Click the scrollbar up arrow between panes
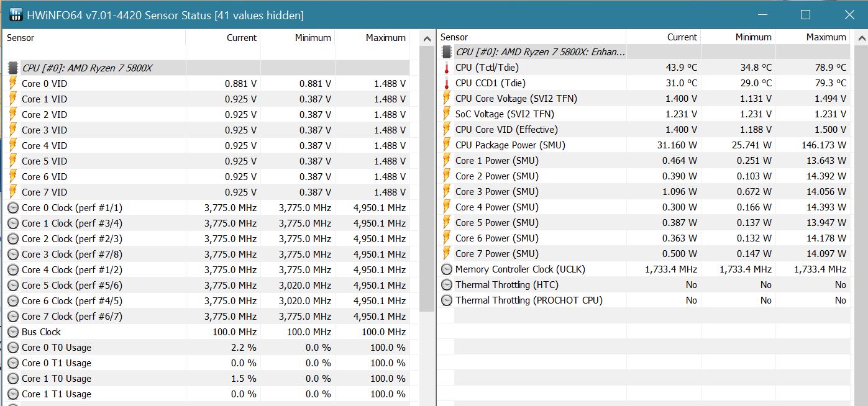 pos(427,38)
